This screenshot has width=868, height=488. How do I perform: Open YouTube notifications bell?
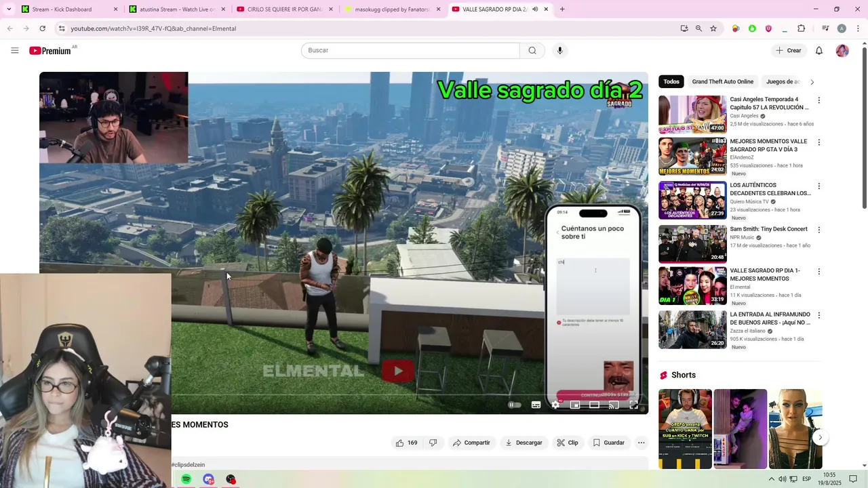(819, 50)
